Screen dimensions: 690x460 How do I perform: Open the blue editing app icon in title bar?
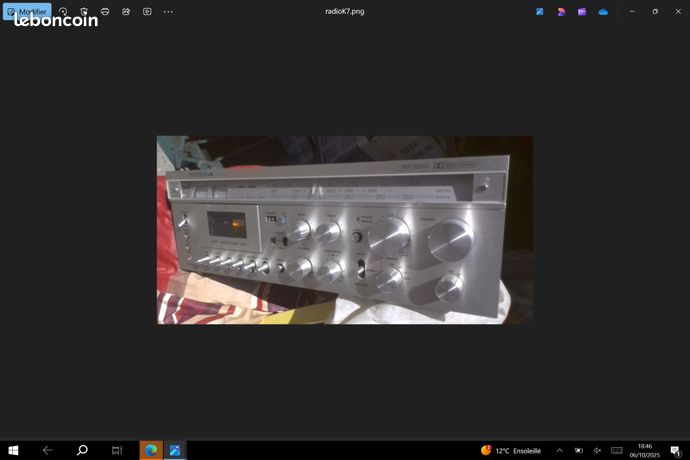tap(540, 12)
